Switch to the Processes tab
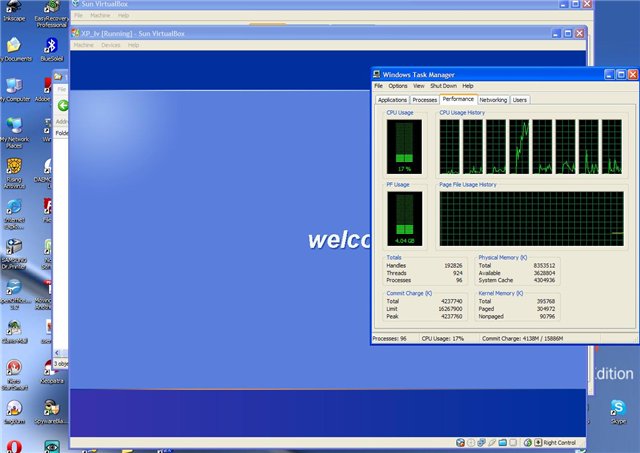The height and width of the screenshot is (453, 640). [424, 100]
